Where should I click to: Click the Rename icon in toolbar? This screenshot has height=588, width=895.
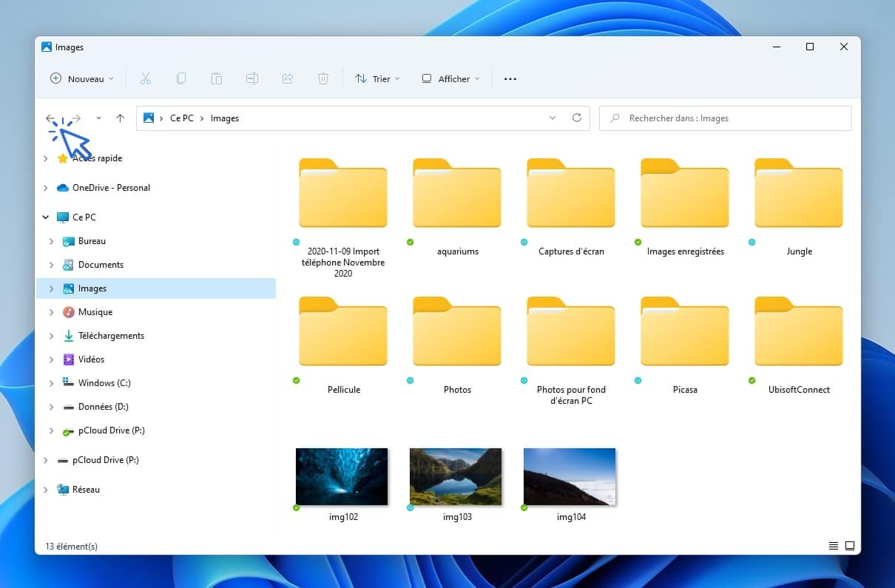coord(252,78)
